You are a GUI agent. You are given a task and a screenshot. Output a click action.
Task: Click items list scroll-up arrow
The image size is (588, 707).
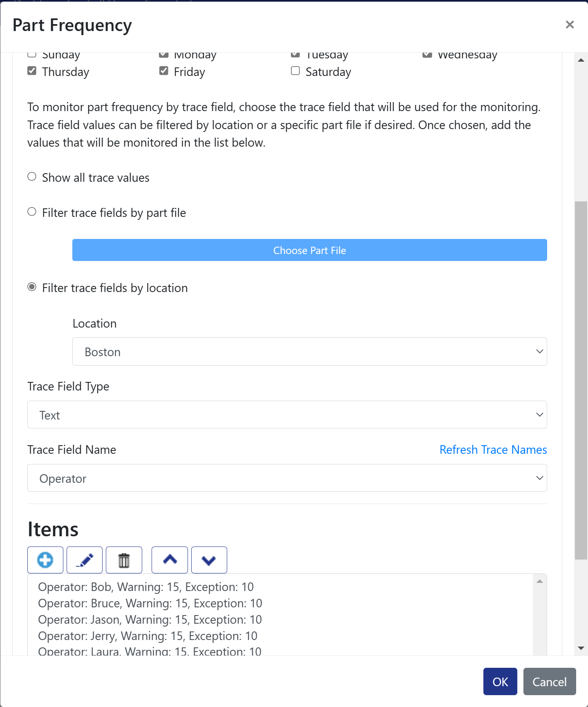[x=540, y=581]
